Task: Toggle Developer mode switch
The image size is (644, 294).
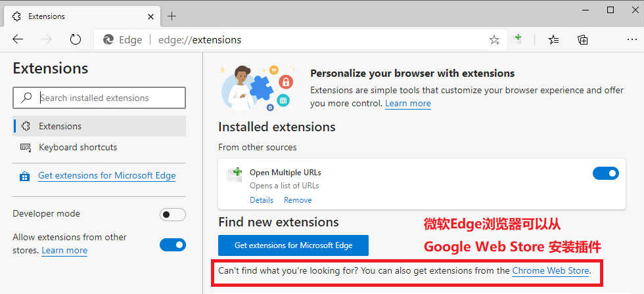Action: point(172,215)
